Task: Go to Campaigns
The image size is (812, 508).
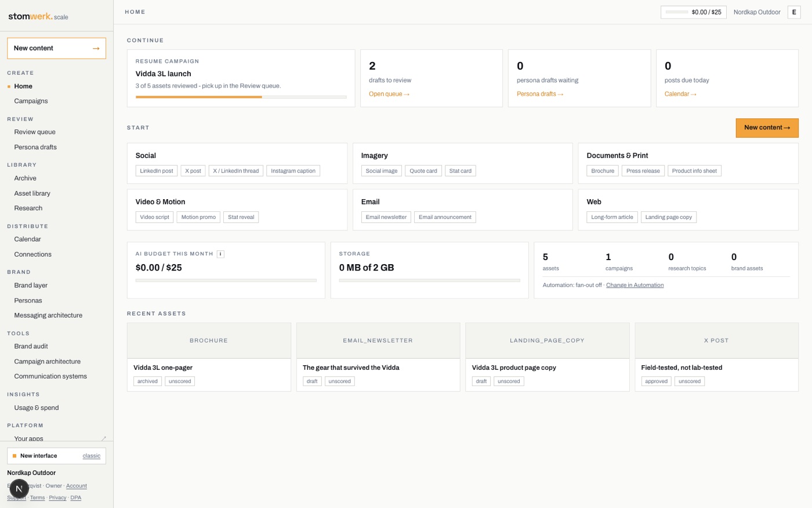Action: click(31, 101)
